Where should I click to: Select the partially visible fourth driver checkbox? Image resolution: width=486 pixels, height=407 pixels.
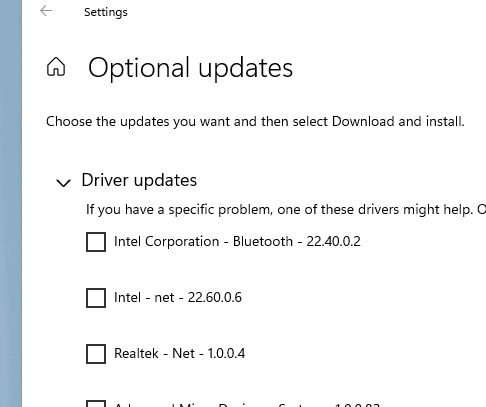tap(96, 403)
